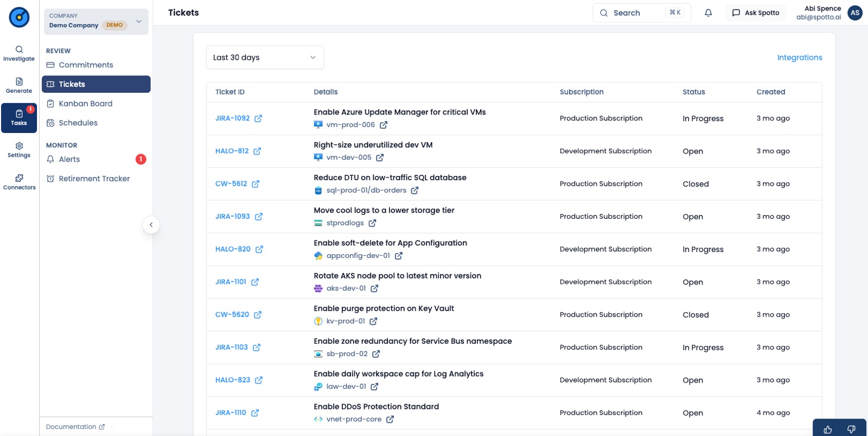Go to Commitments page
The height and width of the screenshot is (436, 868).
tap(96, 65)
